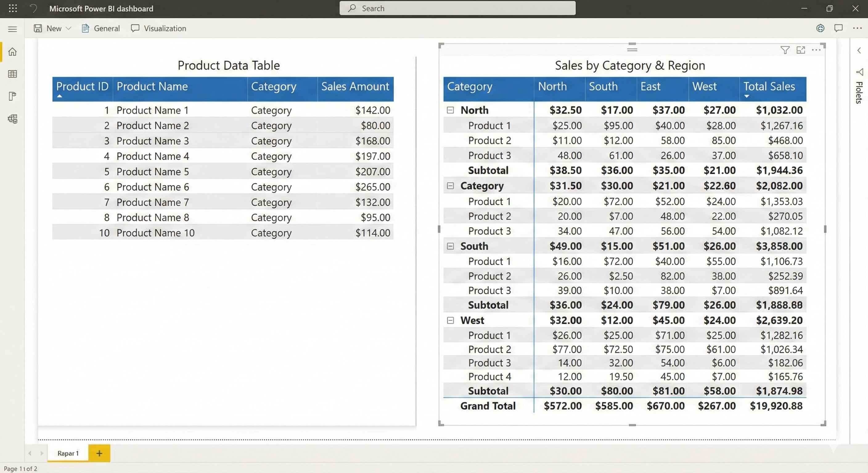The image size is (868, 473).
Task: Click the filter icon on the matrix visual
Action: coord(785,50)
